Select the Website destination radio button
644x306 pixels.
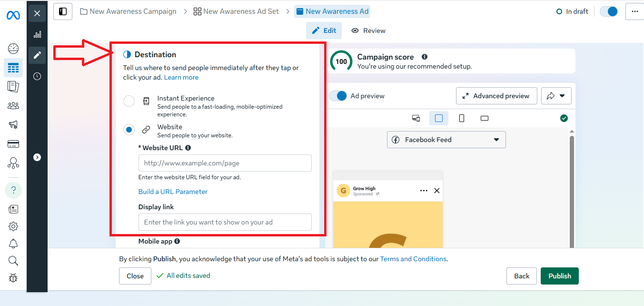[x=129, y=130]
